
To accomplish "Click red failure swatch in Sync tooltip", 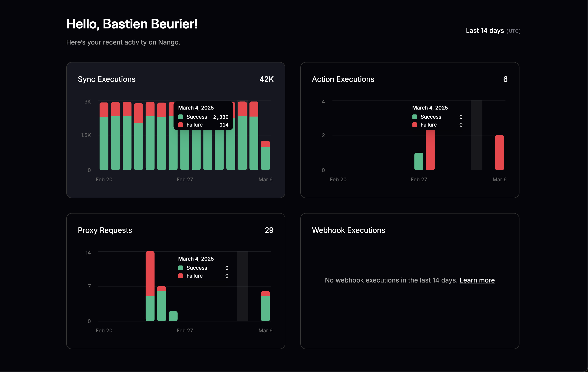I will click(180, 125).
